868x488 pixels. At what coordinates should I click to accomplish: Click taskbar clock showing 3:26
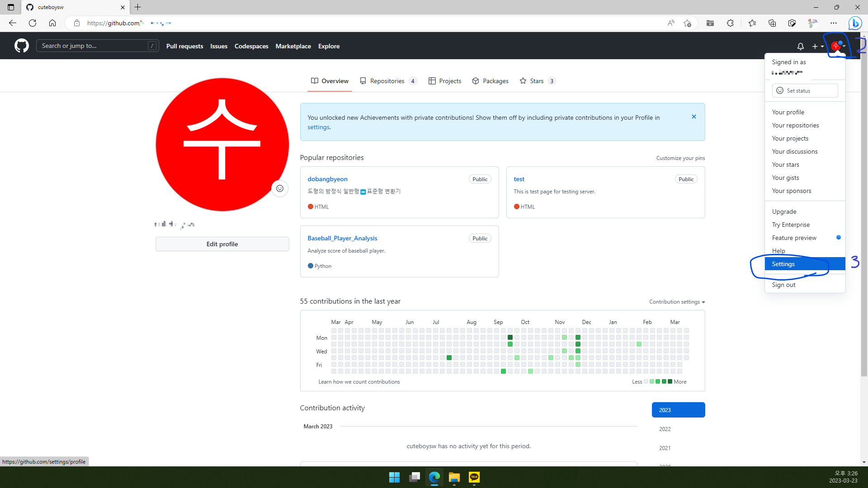coord(843,477)
